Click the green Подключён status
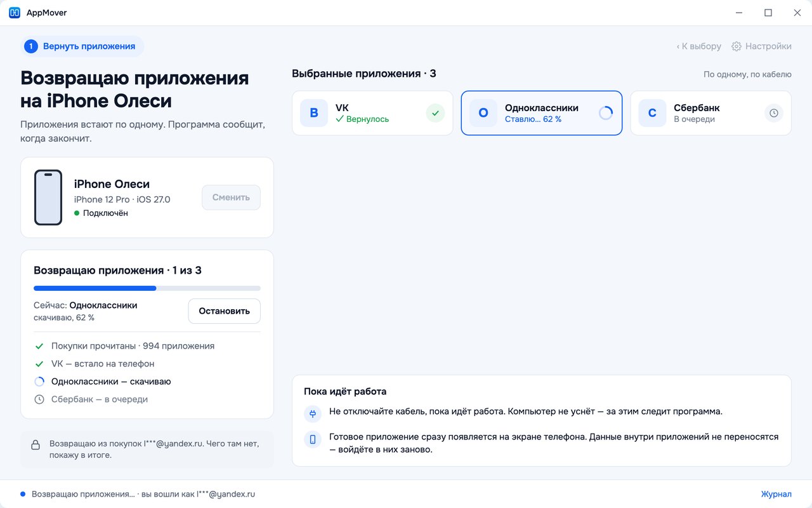812x508 pixels. click(x=101, y=213)
